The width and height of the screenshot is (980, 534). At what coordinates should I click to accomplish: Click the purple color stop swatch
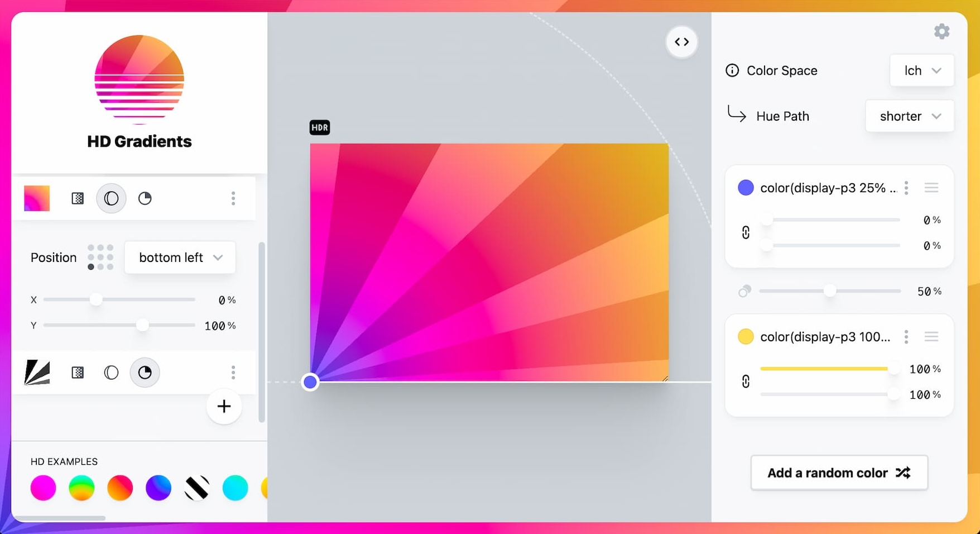(x=746, y=188)
